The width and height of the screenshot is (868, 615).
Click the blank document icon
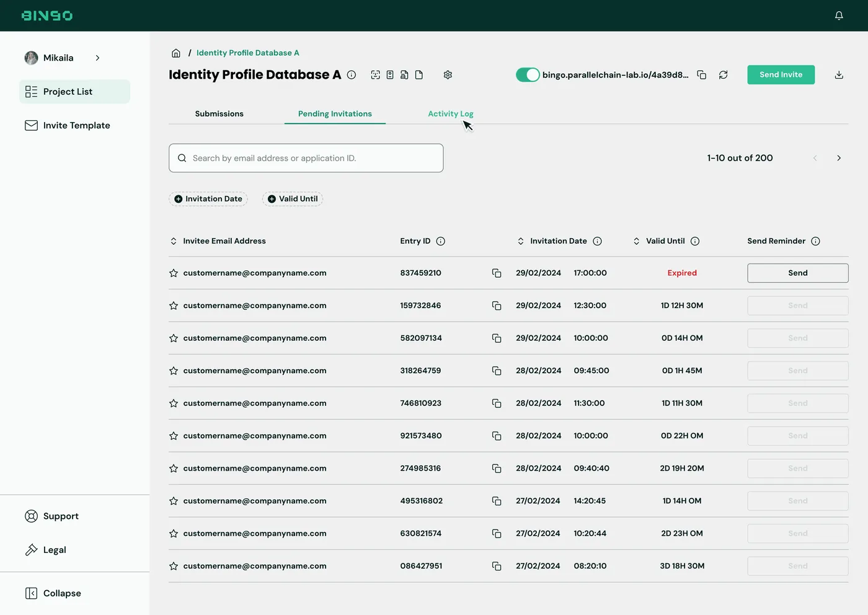419,75
